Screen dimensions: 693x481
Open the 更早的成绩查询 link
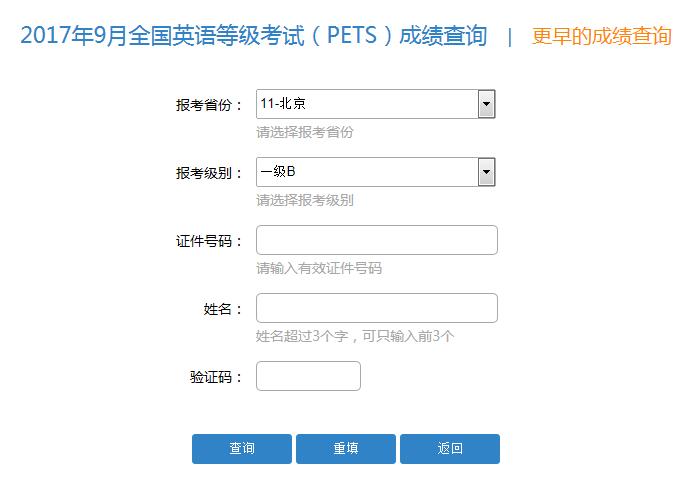point(602,36)
